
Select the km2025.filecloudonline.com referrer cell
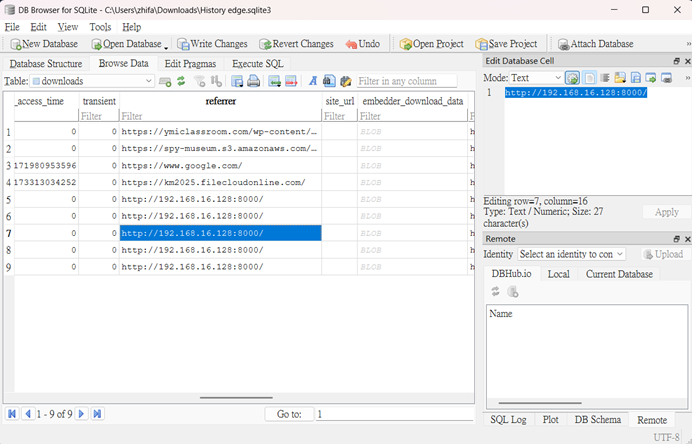click(221, 182)
